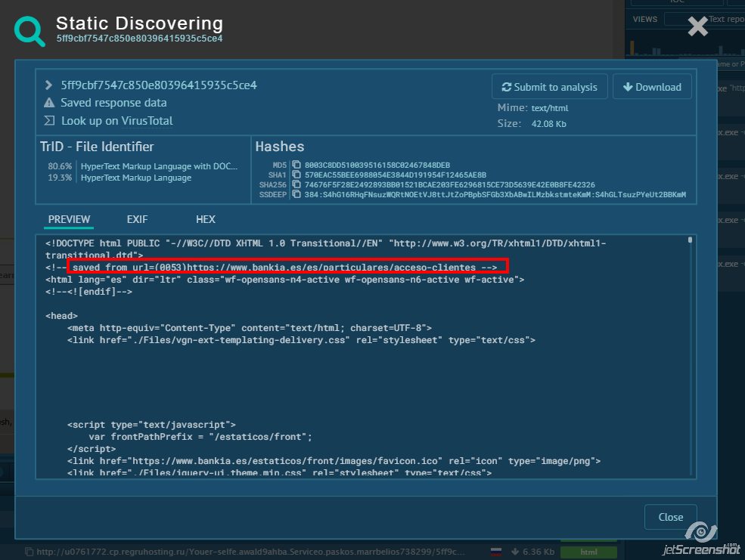Click the MD5 hash value text
Screen dimensions: 745x560
pos(377,166)
